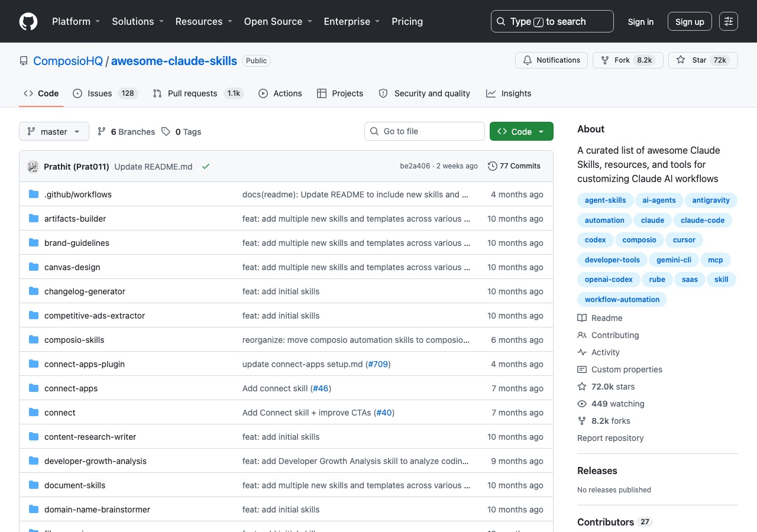Click Report repository link
The image size is (757, 532).
(610, 438)
